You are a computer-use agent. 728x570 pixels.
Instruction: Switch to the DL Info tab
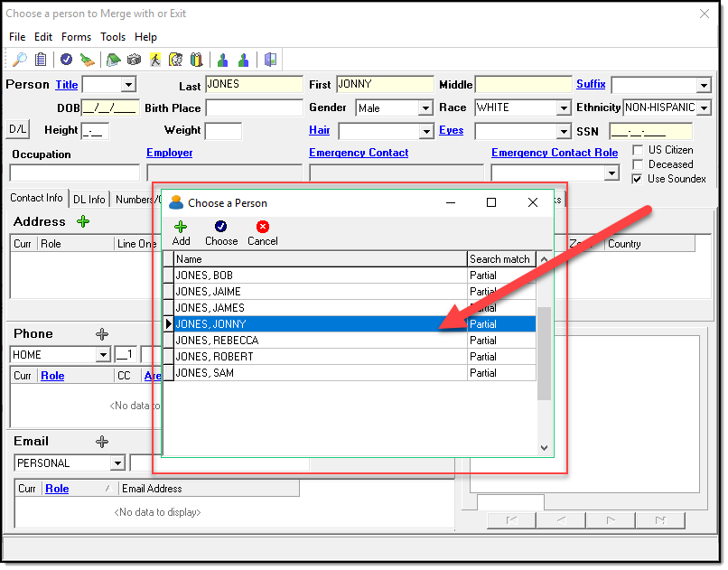tap(89, 199)
